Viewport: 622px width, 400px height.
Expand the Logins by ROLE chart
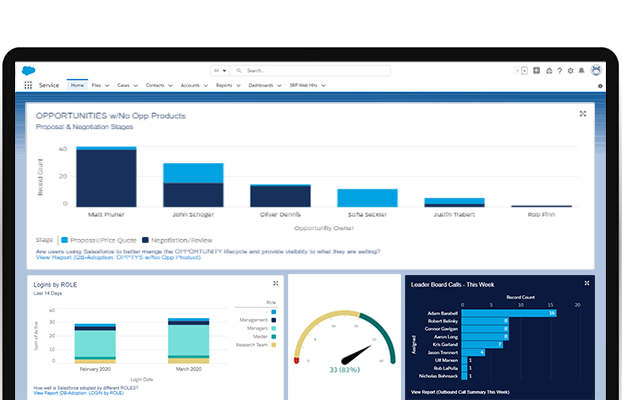[276, 283]
